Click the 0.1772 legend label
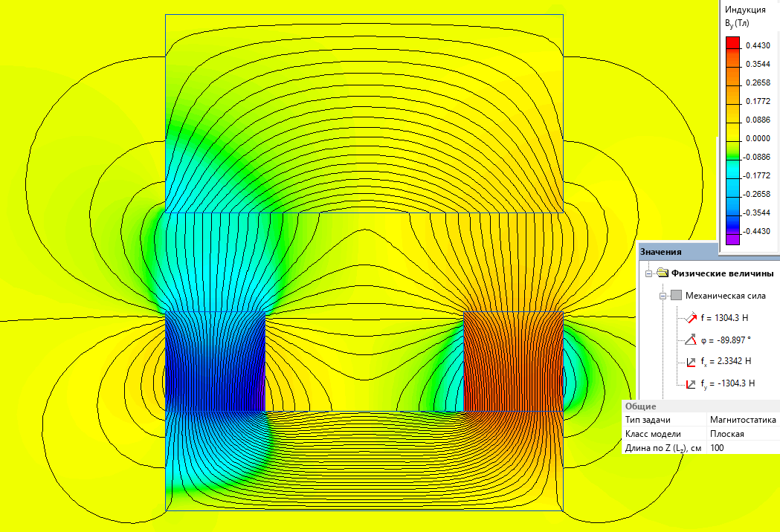Viewport: 780px width, 532px height. (x=758, y=102)
